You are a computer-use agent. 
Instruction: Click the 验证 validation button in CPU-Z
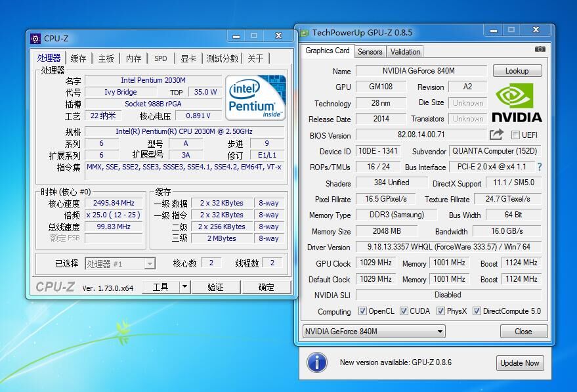click(217, 286)
